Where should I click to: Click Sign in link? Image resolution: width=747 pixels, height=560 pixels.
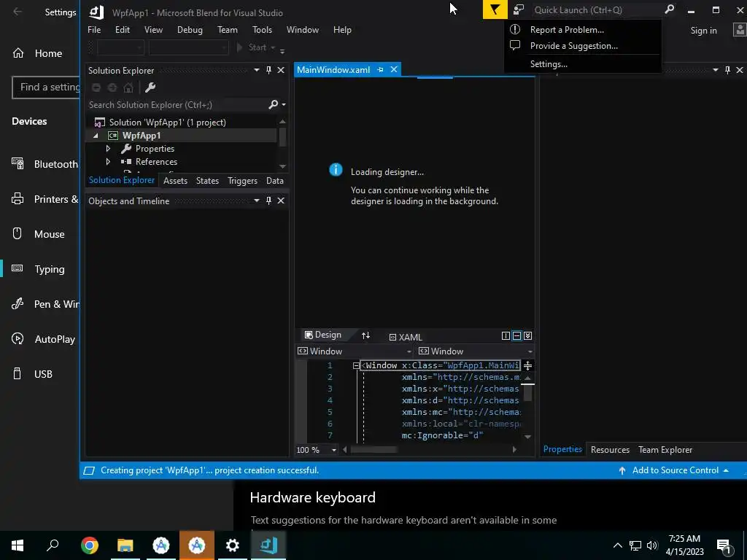click(x=704, y=31)
